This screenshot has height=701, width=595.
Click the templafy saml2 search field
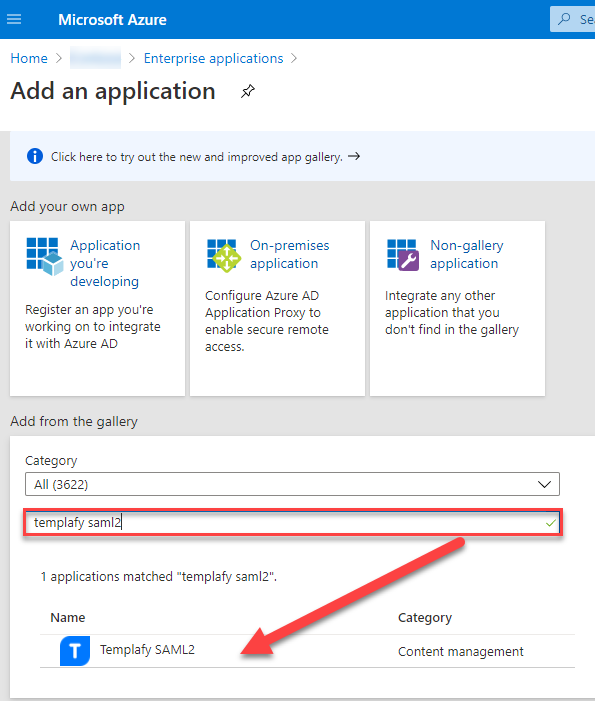[293, 523]
